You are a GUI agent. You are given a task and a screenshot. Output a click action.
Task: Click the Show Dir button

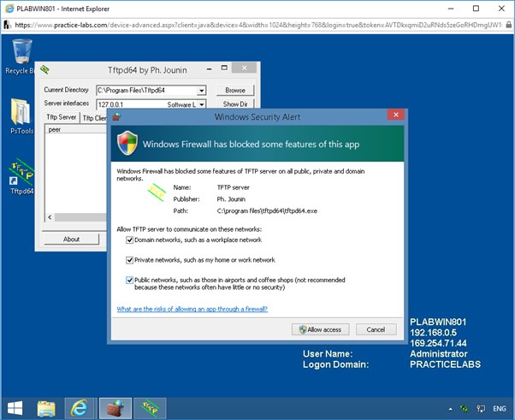235,104
